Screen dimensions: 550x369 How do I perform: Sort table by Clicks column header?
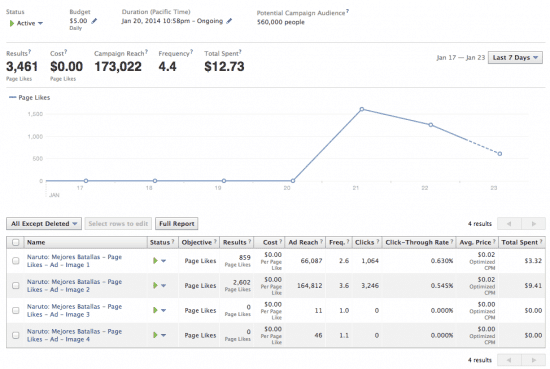(x=364, y=242)
